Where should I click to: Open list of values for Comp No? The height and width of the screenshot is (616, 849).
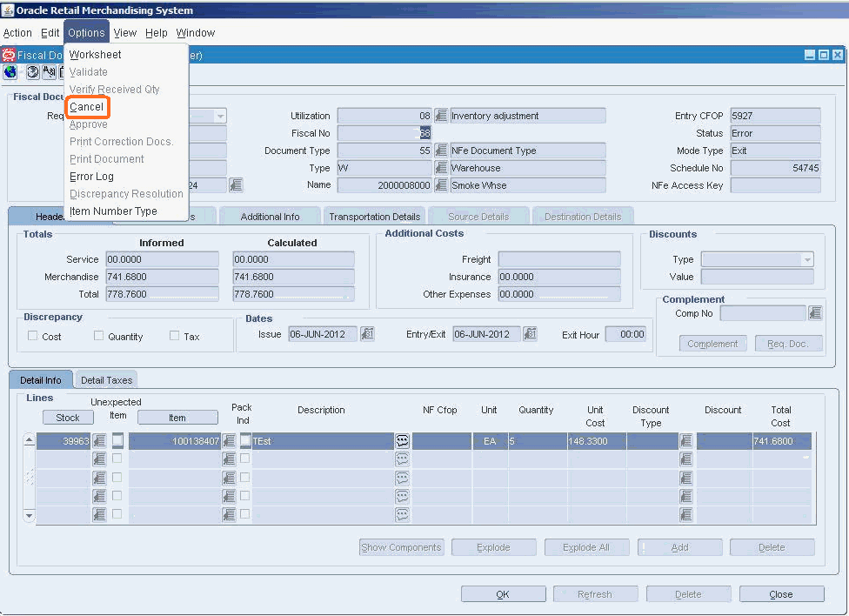click(815, 312)
